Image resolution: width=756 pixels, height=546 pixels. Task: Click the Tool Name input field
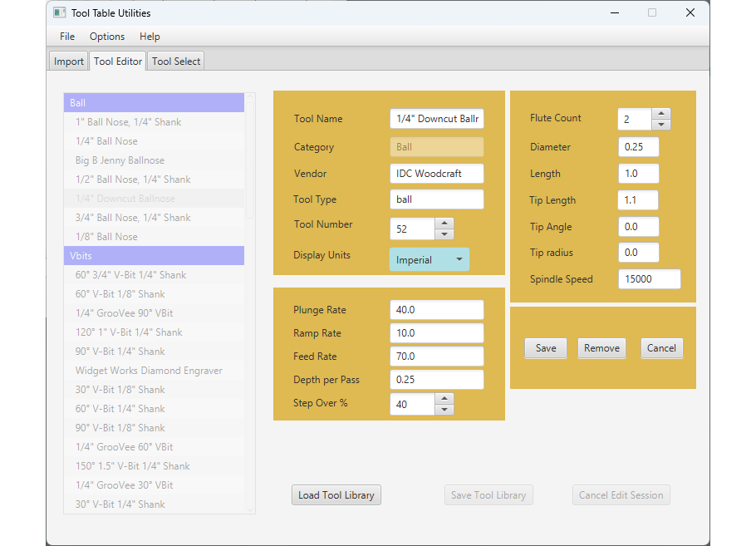click(x=437, y=119)
